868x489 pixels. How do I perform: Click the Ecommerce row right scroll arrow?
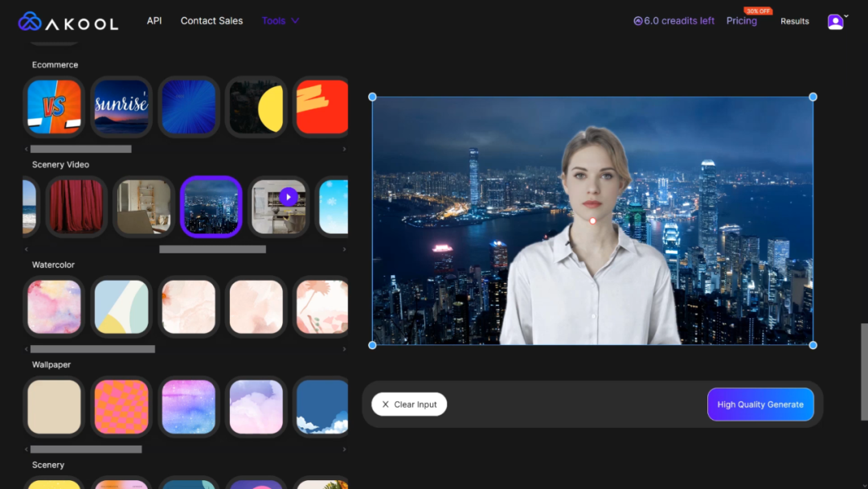point(344,149)
